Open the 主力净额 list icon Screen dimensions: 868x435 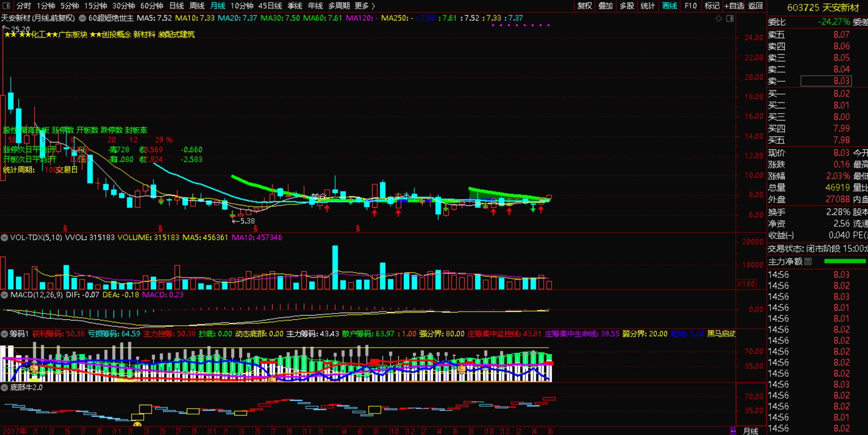point(808,261)
